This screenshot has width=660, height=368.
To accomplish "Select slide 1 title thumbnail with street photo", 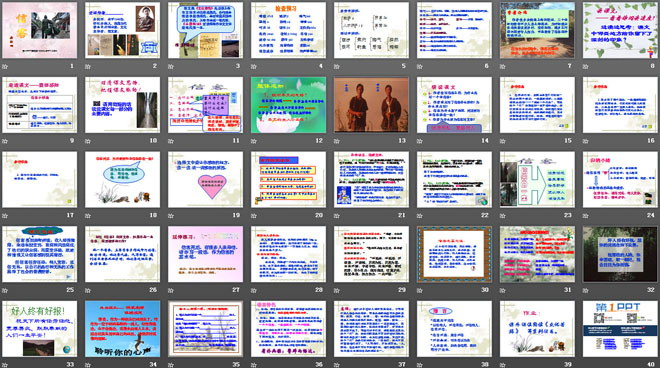I will point(40,30).
